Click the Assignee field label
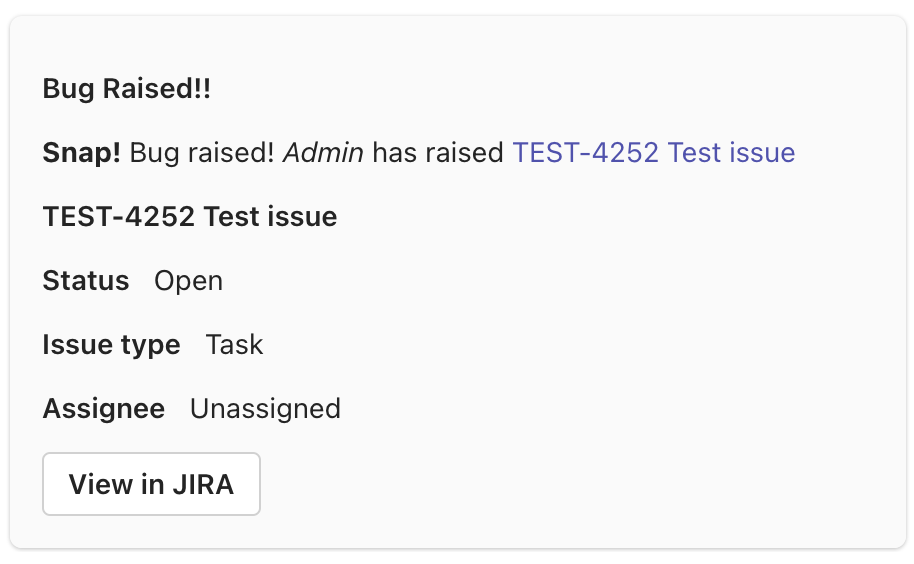This screenshot has width=914, height=564. tap(103, 409)
